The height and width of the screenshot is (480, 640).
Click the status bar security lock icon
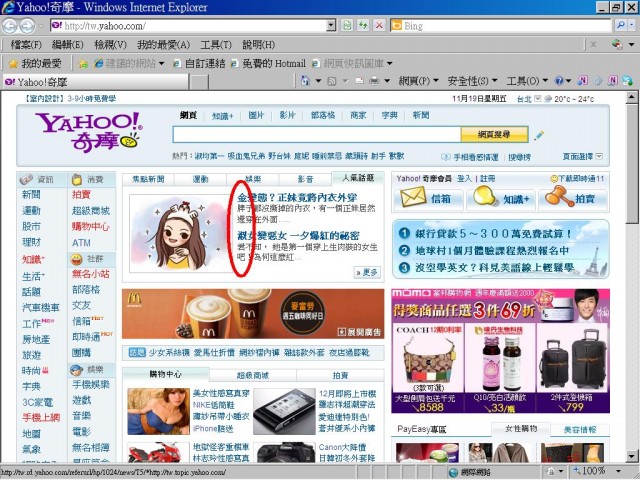tap(551, 471)
